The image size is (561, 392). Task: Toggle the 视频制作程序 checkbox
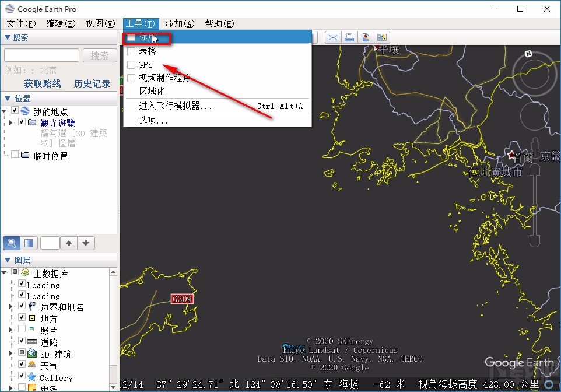coord(131,78)
